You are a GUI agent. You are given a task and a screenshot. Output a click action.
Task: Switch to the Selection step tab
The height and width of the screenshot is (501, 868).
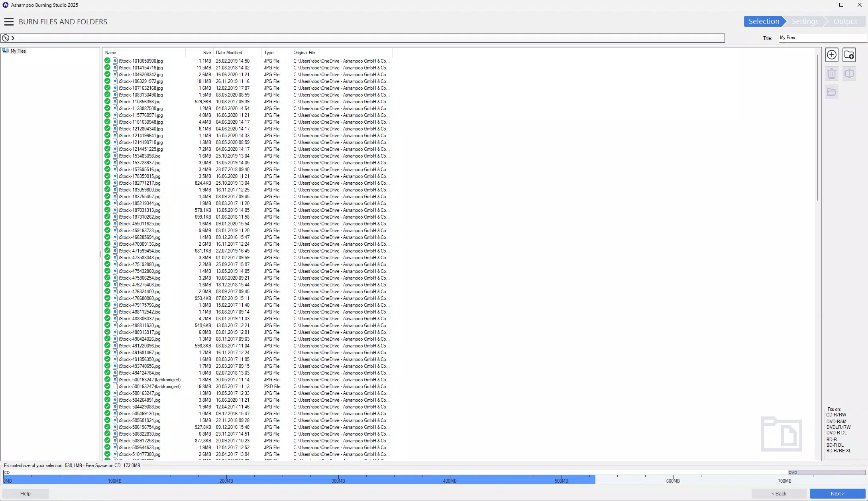click(x=764, y=22)
